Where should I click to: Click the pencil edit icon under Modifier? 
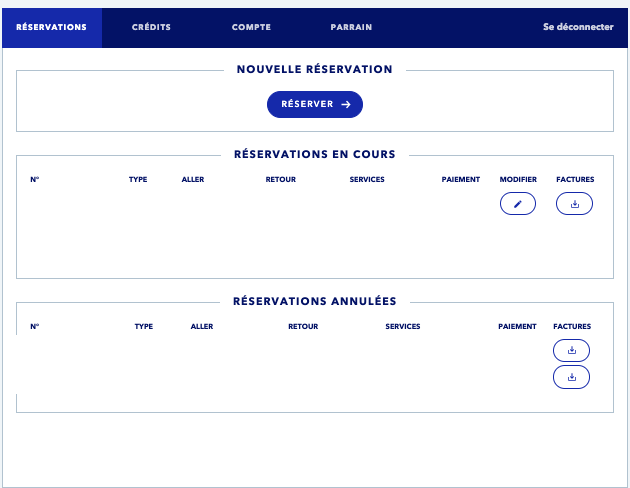[518, 204]
